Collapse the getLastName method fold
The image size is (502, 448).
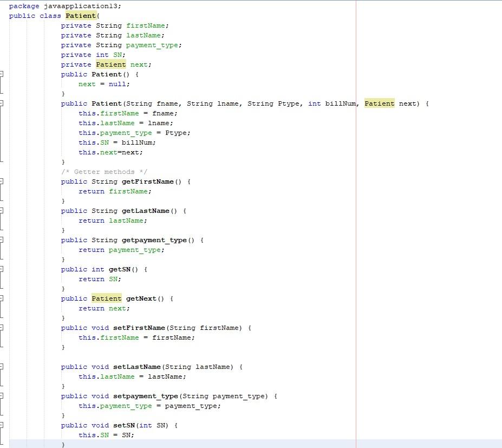pos(2,211)
